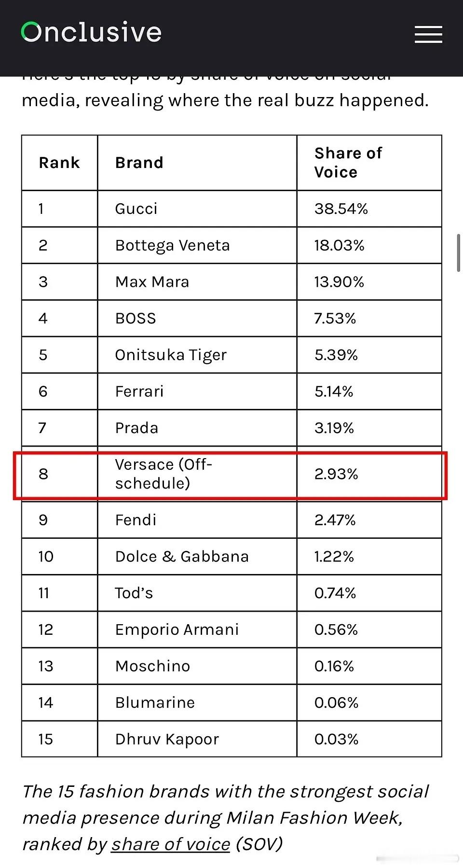Select the Onitsuka Tiger row text
This screenshot has width=463, height=868.
171,355
